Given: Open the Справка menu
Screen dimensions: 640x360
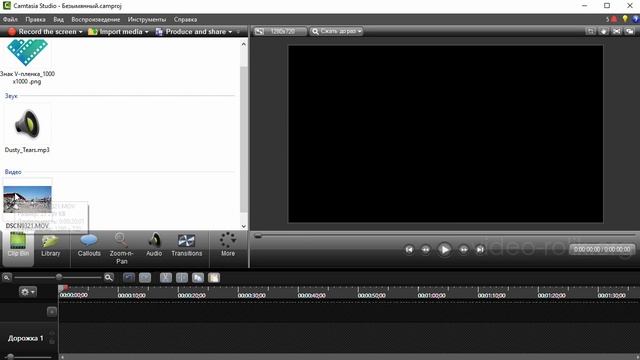Looking at the screenshot, I should tap(185, 19).
